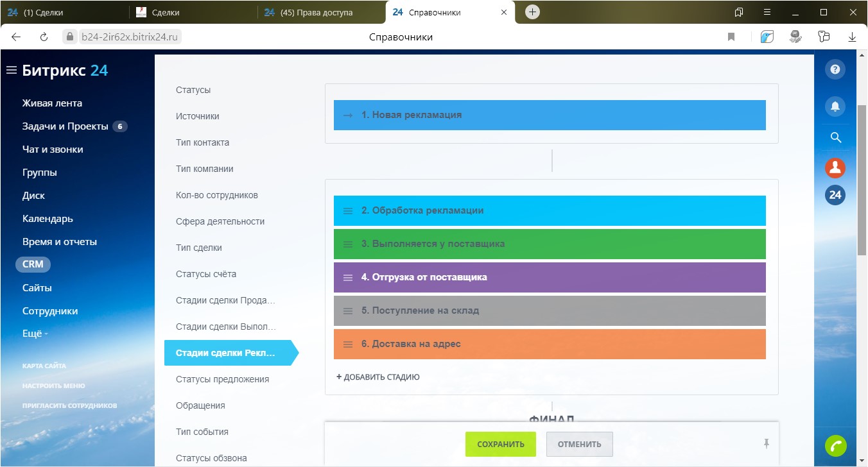Click the gray mask icon in the browser toolbar
This screenshot has width=868, height=467.
(796, 37)
